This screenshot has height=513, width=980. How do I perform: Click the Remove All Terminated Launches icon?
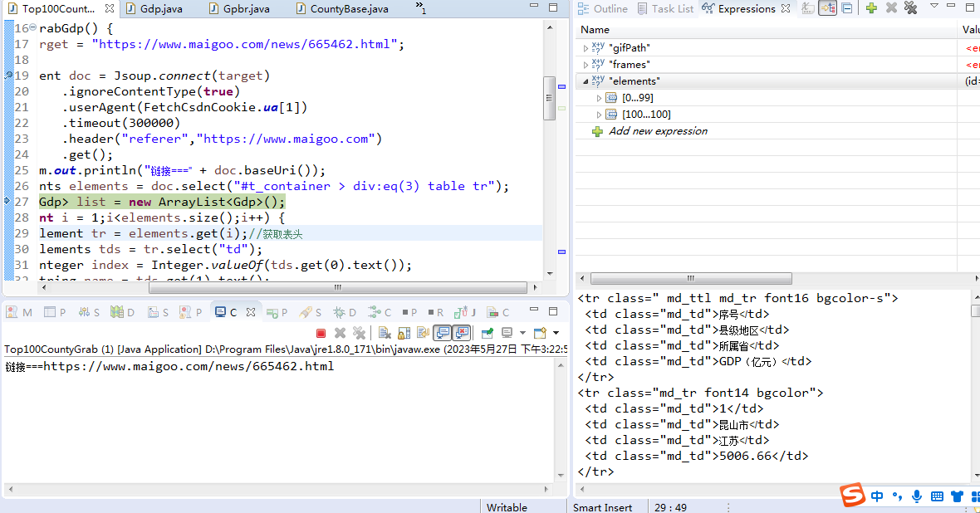pyautogui.click(x=359, y=333)
